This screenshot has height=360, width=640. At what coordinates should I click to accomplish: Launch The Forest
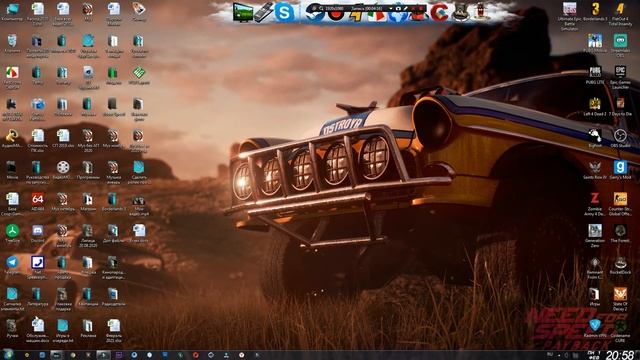(x=620, y=233)
